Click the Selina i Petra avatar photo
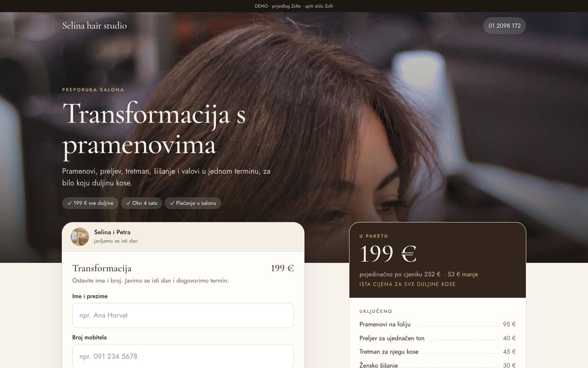588x368 pixels. click(x=80, y=236)
